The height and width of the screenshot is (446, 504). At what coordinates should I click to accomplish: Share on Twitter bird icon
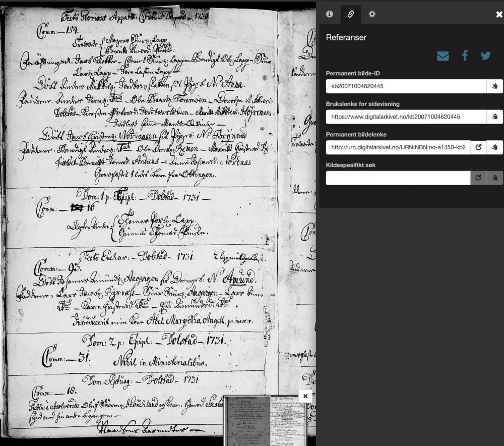click(485, 56)
